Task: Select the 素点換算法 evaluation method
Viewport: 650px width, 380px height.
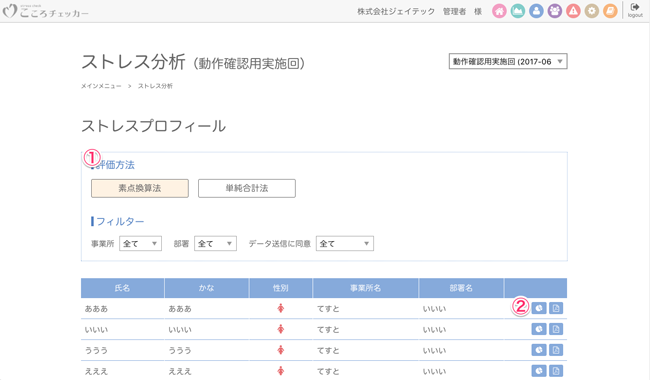Action: tap(140, 188)
